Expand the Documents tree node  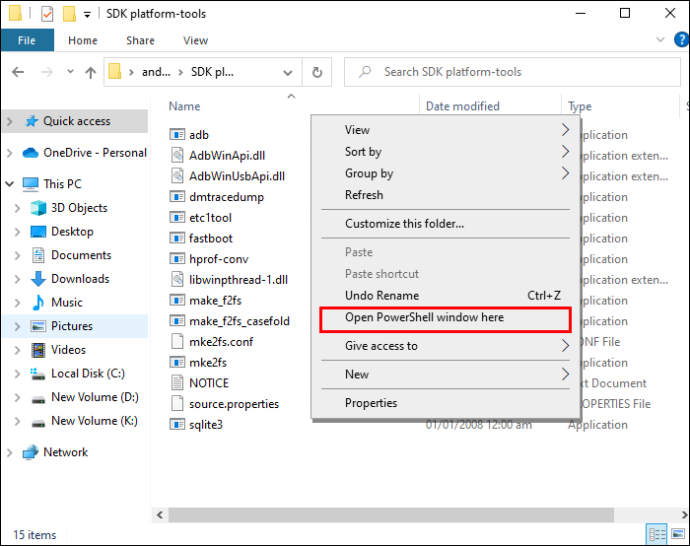point(18,255)
